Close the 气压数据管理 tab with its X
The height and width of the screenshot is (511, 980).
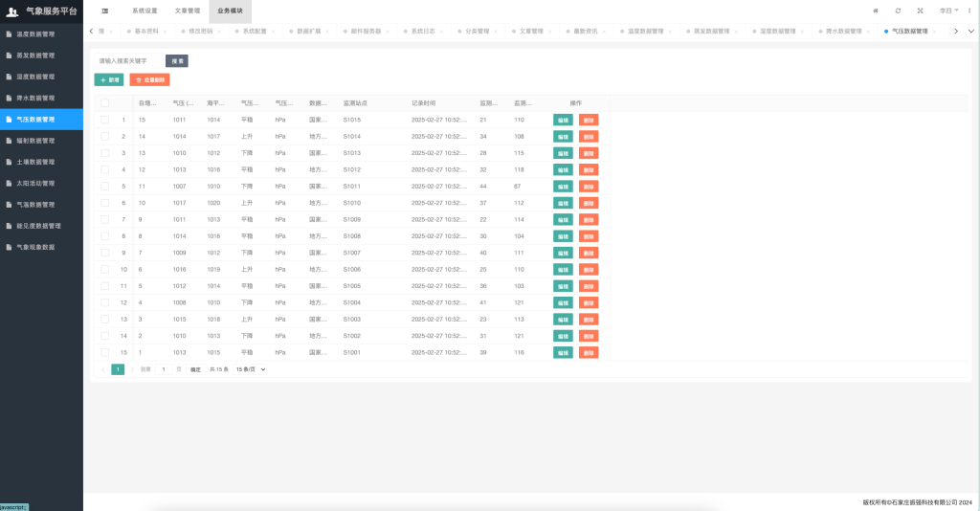[935, 32]
